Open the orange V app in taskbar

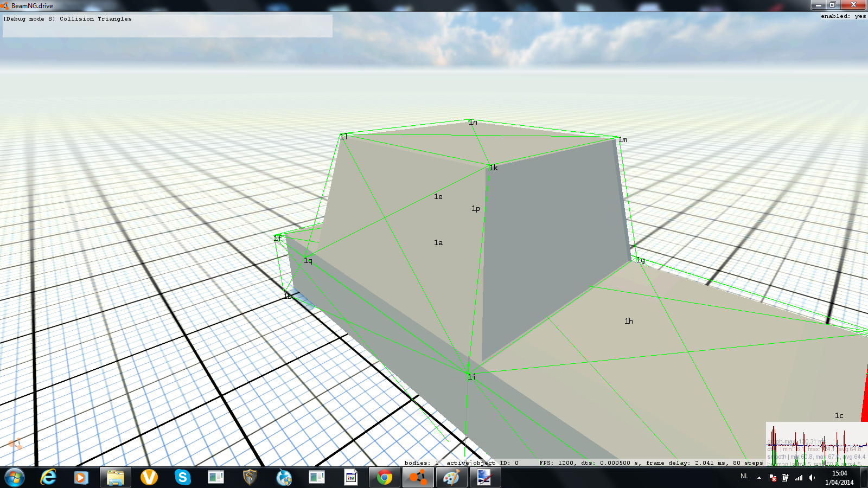pos(149,478)
